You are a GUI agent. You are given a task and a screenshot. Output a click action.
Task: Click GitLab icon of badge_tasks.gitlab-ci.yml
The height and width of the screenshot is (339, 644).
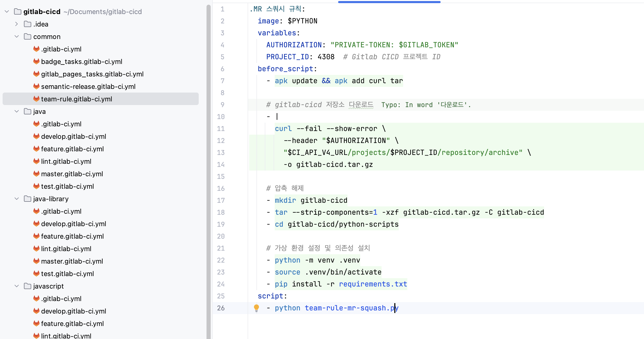click(36, 61)
